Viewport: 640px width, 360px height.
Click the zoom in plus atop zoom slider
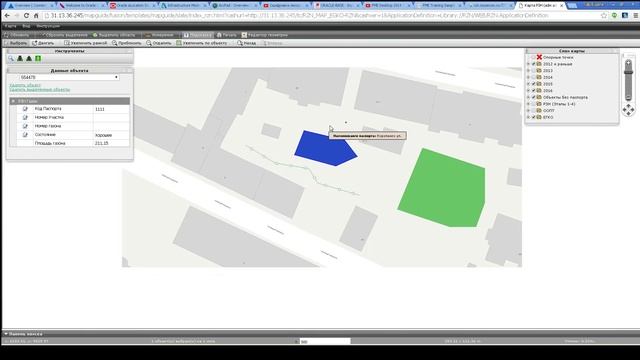(629, 63)
